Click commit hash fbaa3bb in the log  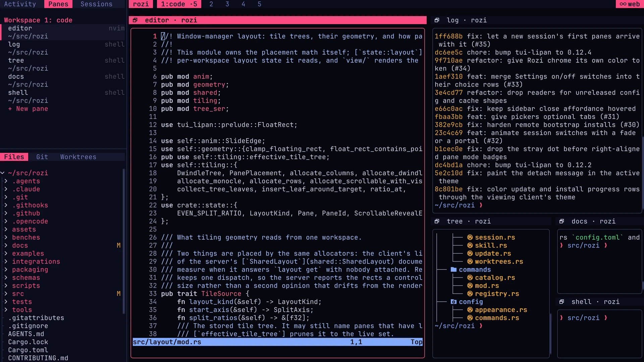tap(449, 117)
